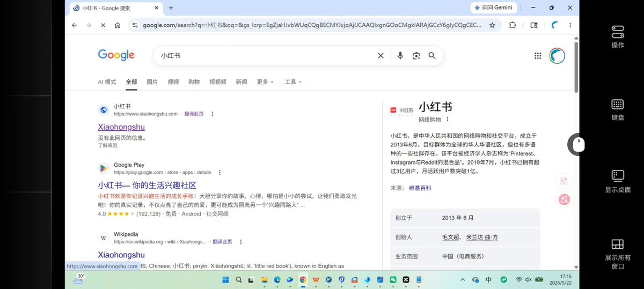Viewport: 644px width, 289px height.
Task: Click the 小红书 logo in knowledge panel
Action: 402,110
